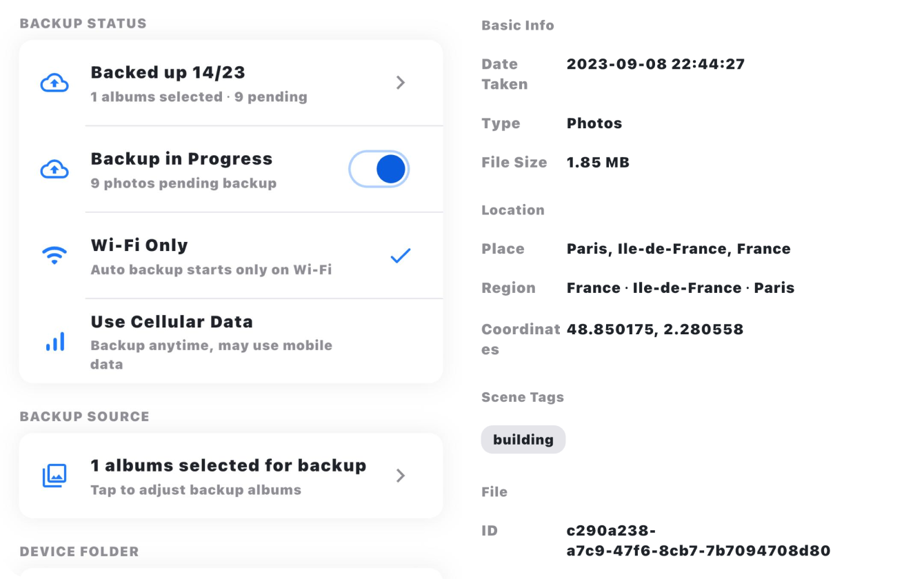Screen dimensions: 924x579
Task: Click the photo albums icon in Backup Source
Action: point(54,476)
